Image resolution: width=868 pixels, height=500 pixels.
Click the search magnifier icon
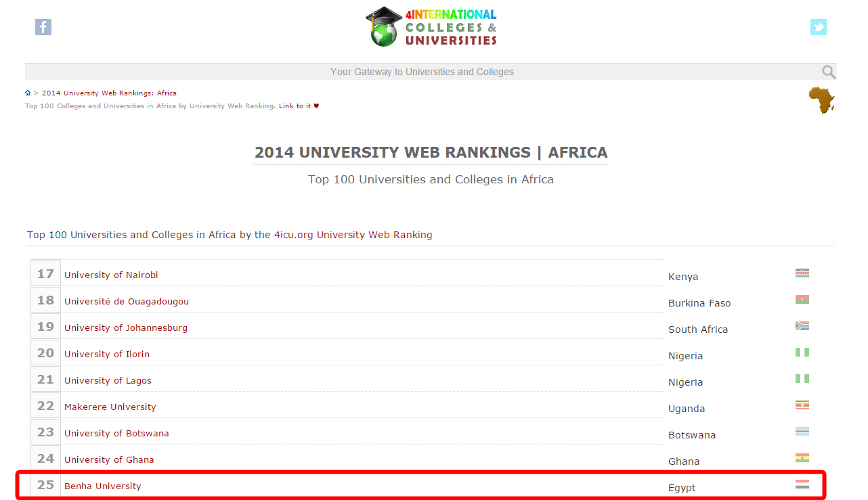click(x=829, y=72)
